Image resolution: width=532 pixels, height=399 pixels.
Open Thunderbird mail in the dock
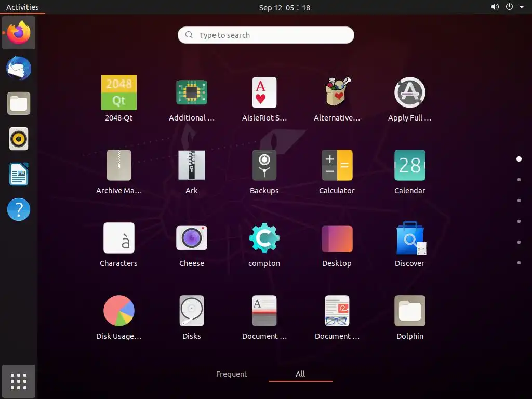(19, 68)
